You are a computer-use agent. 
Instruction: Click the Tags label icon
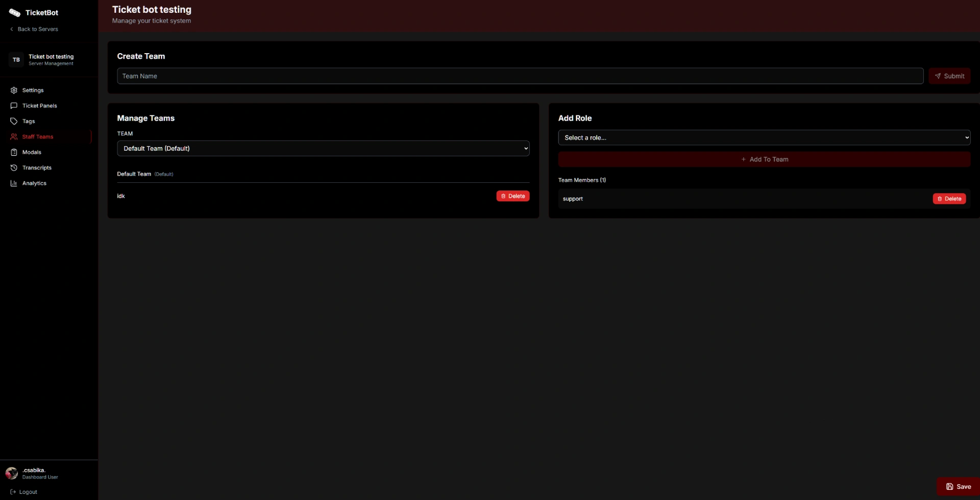(x=14, y=122)
